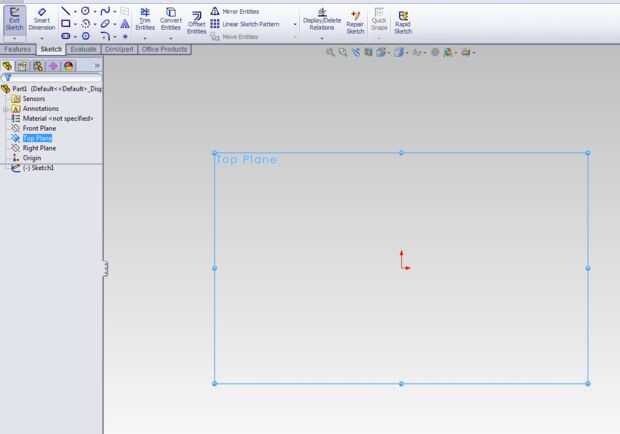Switch to the Sketch tab
Image resolution: width=620 pixels, height=434 pixels.
click(x=51, y=49)
